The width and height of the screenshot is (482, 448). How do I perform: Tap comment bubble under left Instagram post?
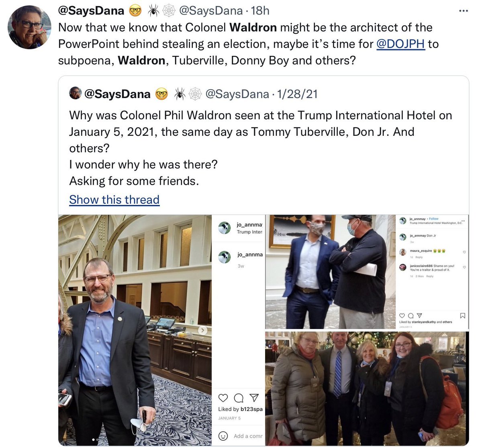pyautogui.click(x=239, y=398)
